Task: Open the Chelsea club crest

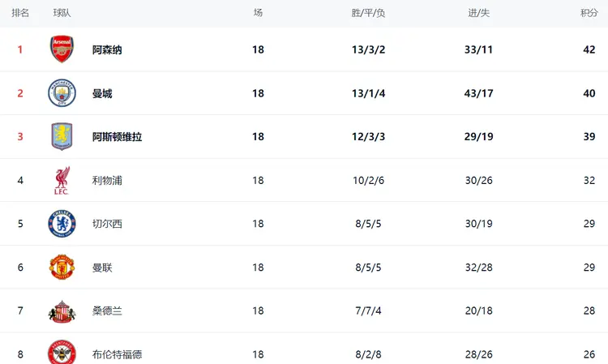Action: click(62, 224)
